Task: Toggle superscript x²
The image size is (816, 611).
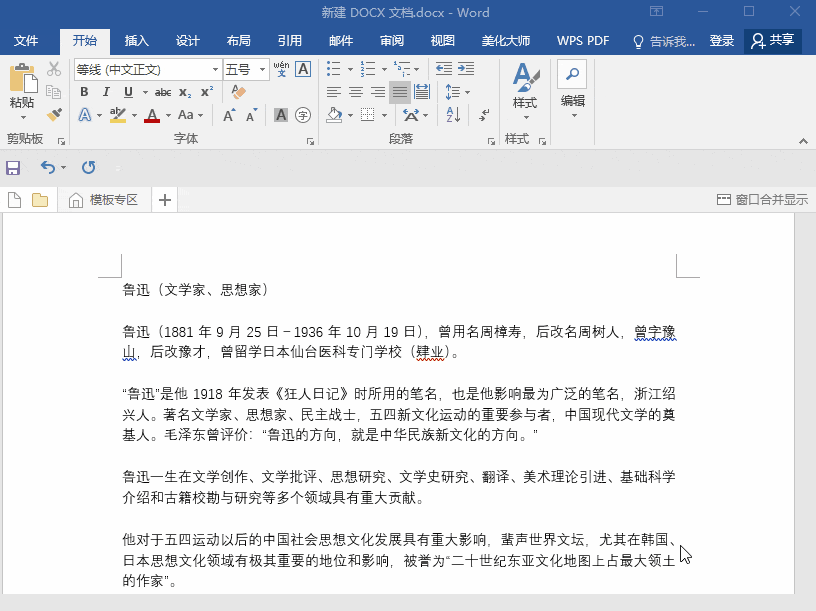Action: click(x=207, y=92)
